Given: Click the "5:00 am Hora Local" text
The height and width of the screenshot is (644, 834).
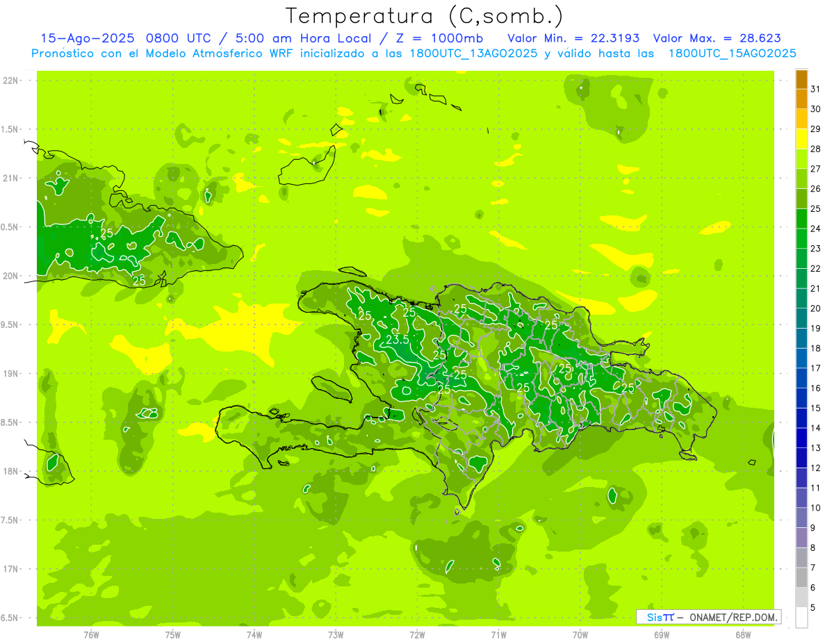Looking at the screenshot, I should point(305,38).
